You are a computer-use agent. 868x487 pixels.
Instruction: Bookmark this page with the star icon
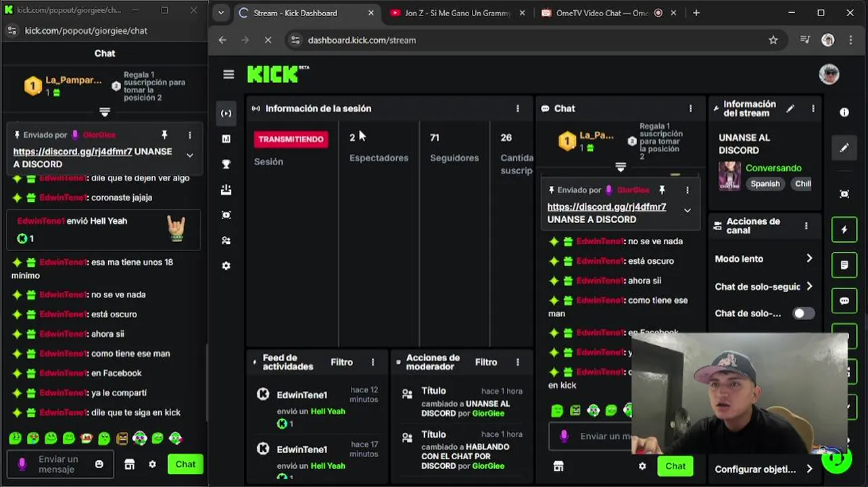coord(773,40)
